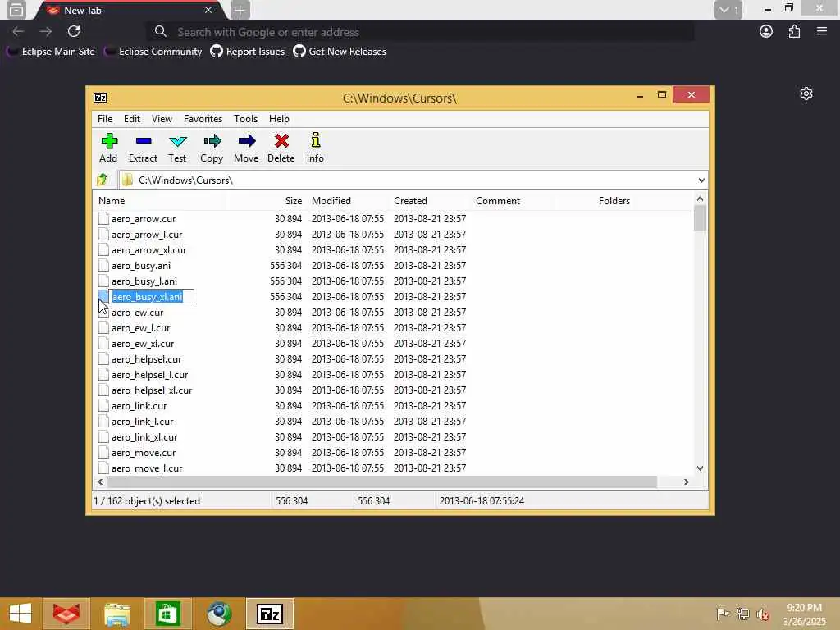Click the Add toolbar icon in 7-Zip

click(109, 141)
